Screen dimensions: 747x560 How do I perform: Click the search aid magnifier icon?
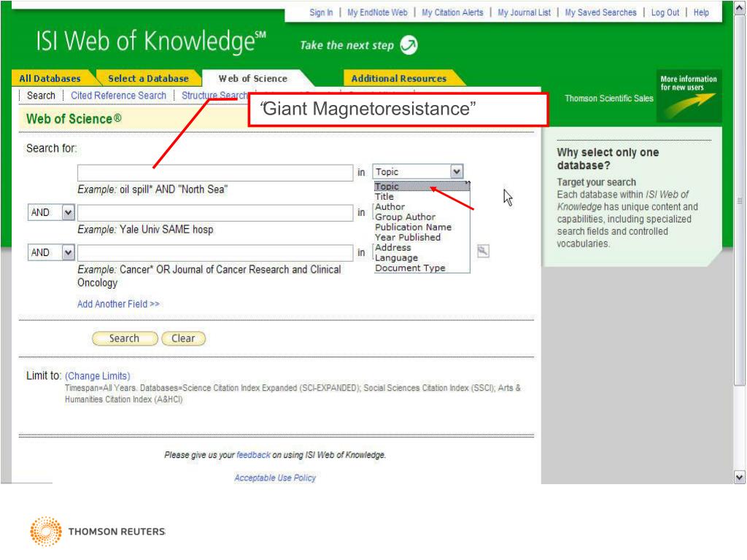[483, 251]
